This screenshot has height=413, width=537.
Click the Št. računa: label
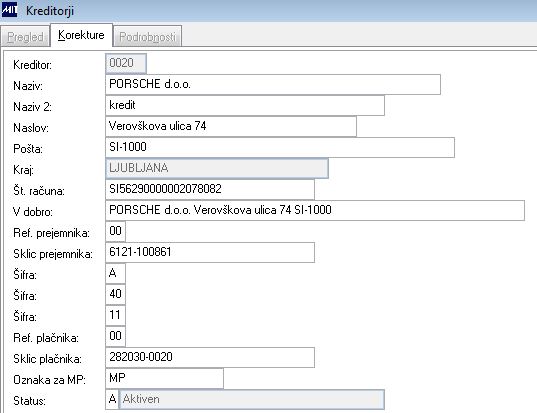[39, 191]
